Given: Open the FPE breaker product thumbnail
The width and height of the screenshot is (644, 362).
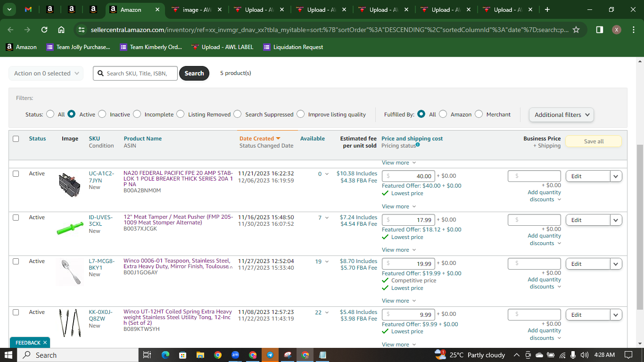Looking at the screenshot, I should tap(70, 185).
